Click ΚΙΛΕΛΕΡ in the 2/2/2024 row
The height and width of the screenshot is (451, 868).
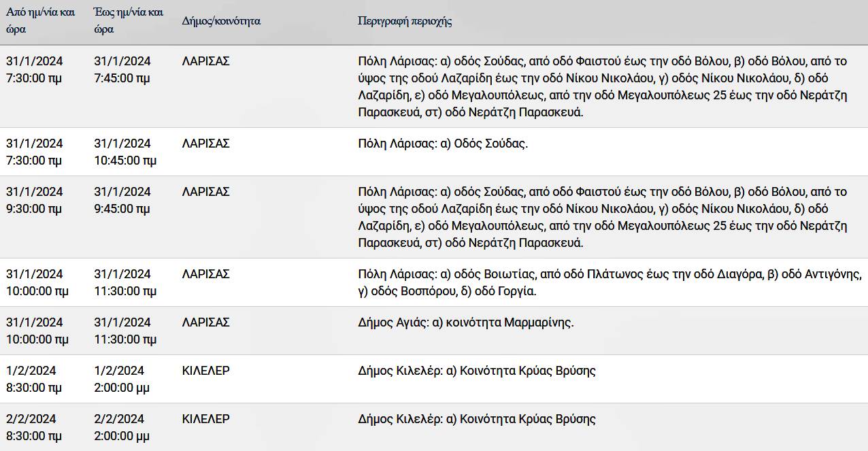(x=206, y=419)
